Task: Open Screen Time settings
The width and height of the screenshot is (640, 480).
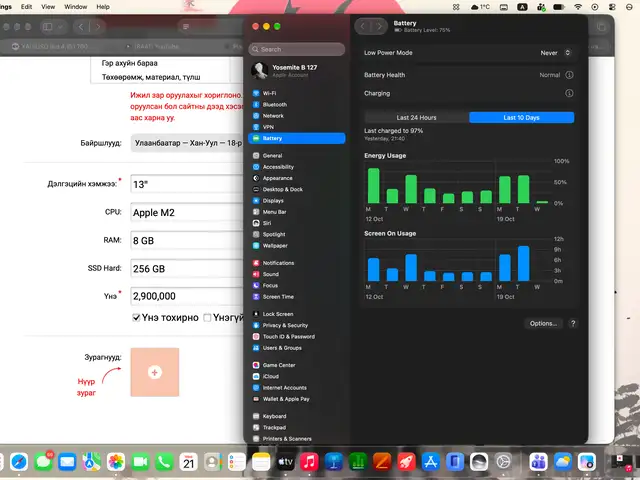Action: [x=297, y=297]
